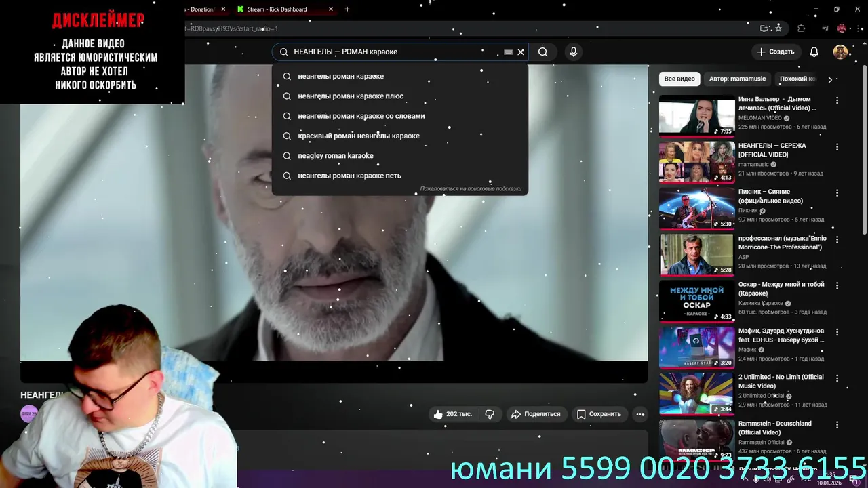Viewport: 868px width, 488px height.
Task: Select the Автор: mamamusic filter chip
Action: pos(737,79)
